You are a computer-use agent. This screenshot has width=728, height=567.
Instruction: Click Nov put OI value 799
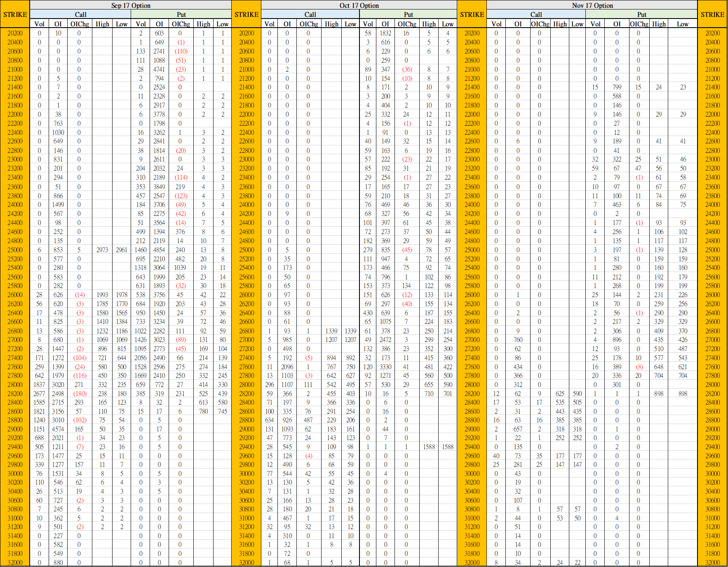[x=617, y=87]
